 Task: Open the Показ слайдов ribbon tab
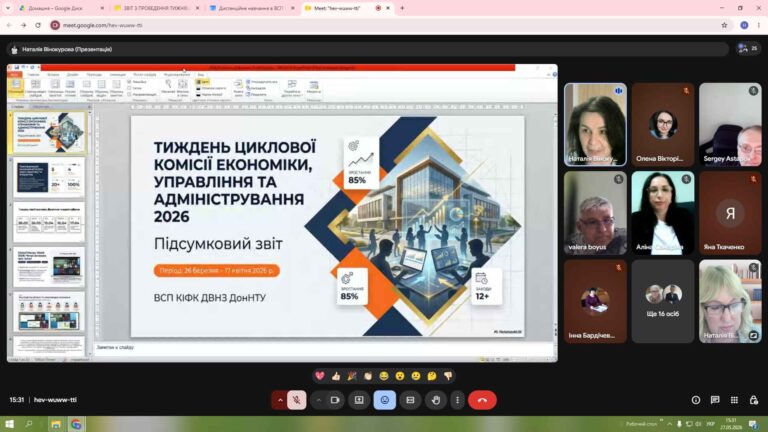(x=144, y=74)
